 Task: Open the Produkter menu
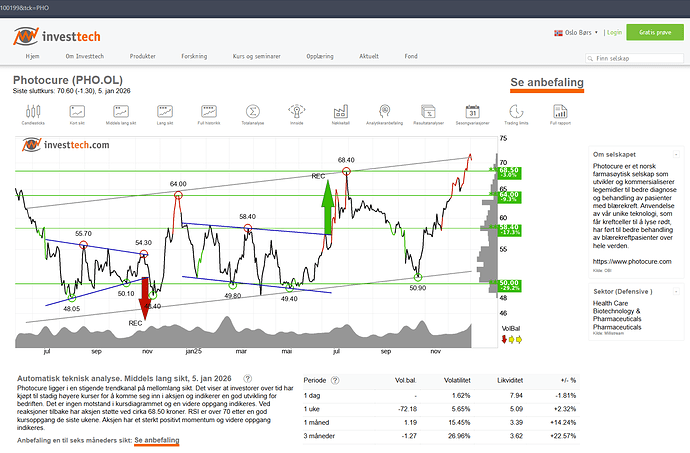pos(143,58)
